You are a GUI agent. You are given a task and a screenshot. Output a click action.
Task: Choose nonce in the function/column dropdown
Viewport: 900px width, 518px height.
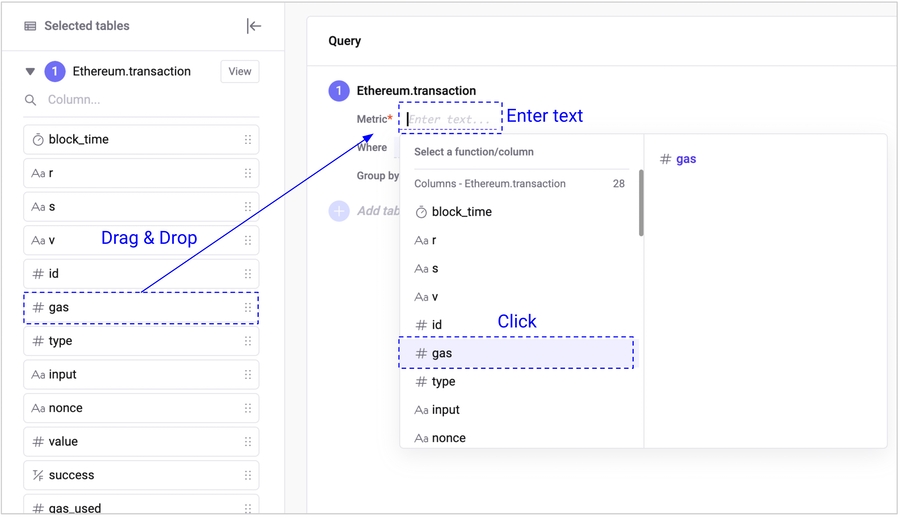[448, 438]
